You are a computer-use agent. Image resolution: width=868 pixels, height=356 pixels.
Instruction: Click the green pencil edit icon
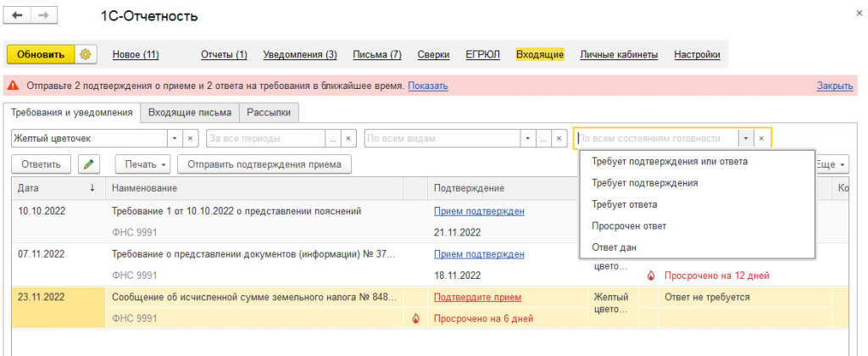pos(88,164)
